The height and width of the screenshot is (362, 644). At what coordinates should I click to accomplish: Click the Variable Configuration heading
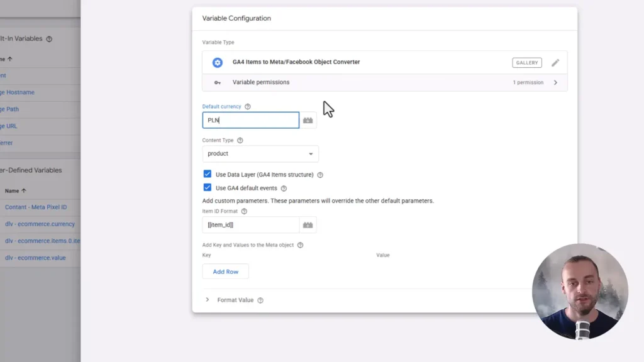pyautogui.click(x=236, y=18)
